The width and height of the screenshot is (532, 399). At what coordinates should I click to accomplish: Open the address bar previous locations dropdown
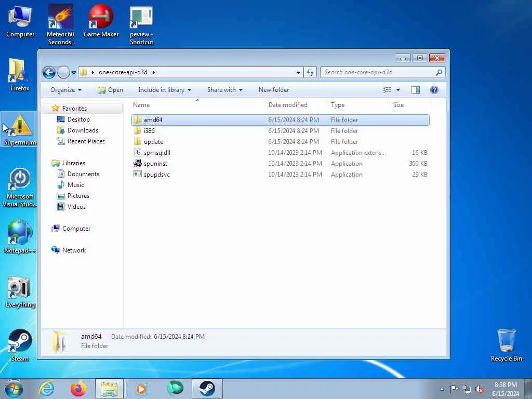[298, 72]
